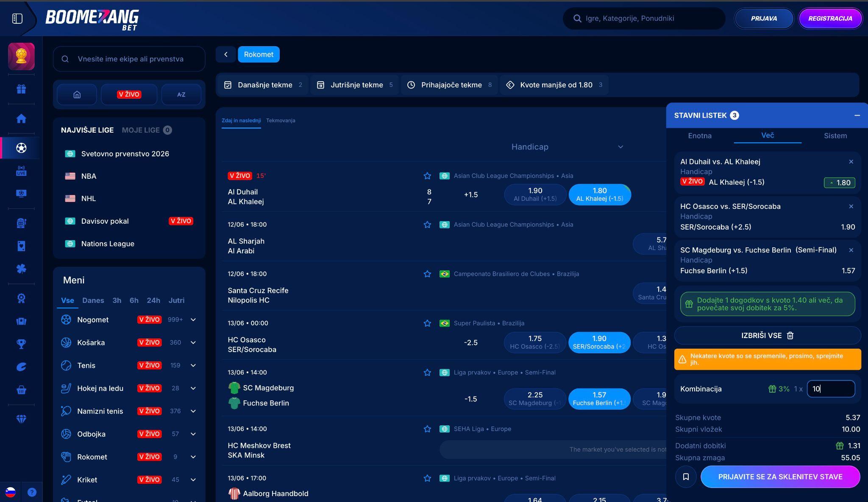Select the Več bet tab
This screenshot has width=868, height=502.
pyautogui.click(x=768, y=136)
